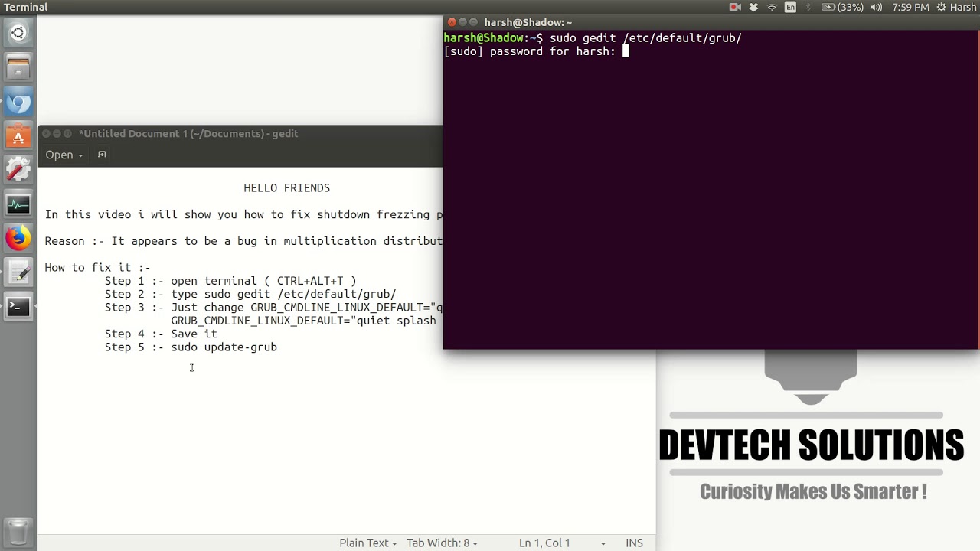Switch to Terminal icon in dock

point(18,307)
